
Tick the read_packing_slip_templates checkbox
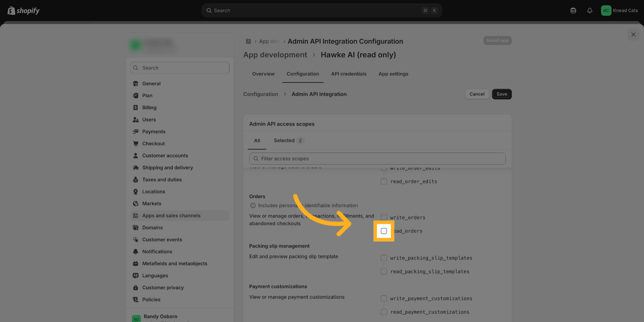384,271
